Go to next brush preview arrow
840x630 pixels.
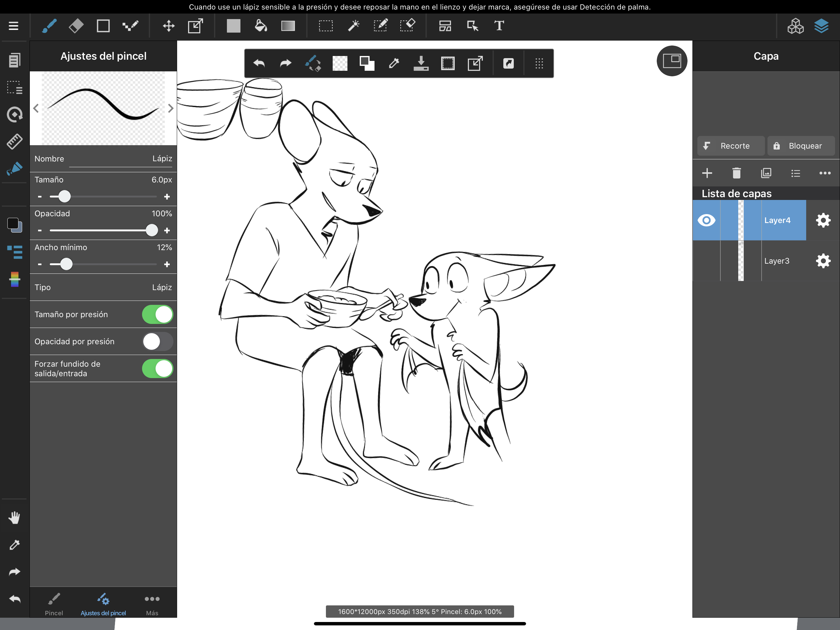[171, 109]
